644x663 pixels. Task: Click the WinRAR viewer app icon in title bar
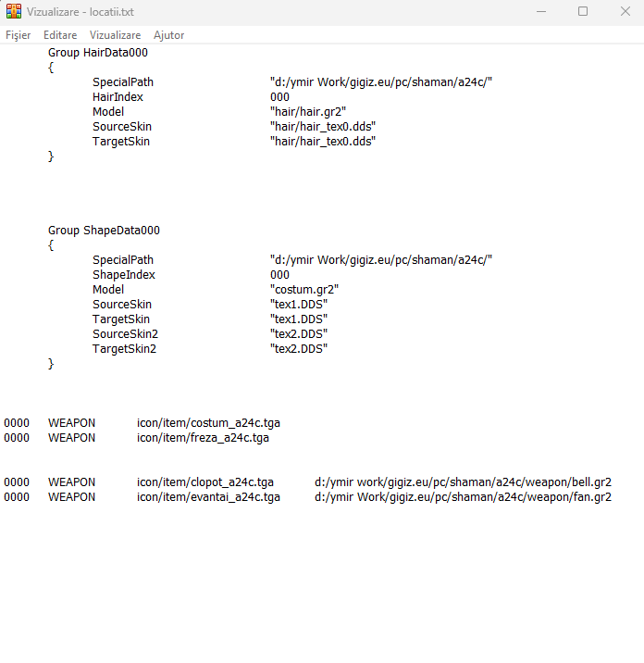(14, 11)
